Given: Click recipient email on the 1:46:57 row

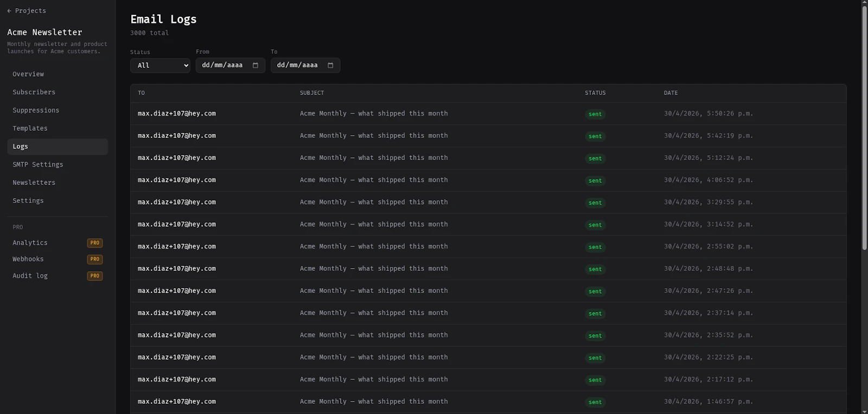Looking at the screenshot, I should point(177,402).
